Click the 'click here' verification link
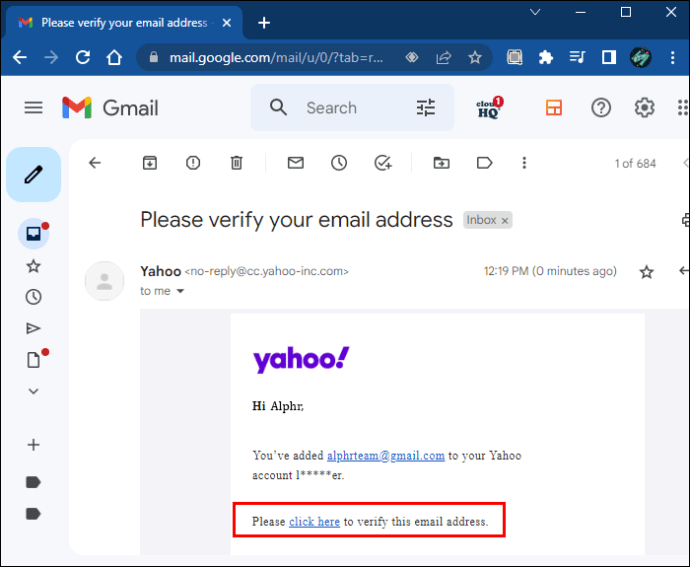Image resolution: width=690 pixels, height=567 pixels. pos(314,521)
